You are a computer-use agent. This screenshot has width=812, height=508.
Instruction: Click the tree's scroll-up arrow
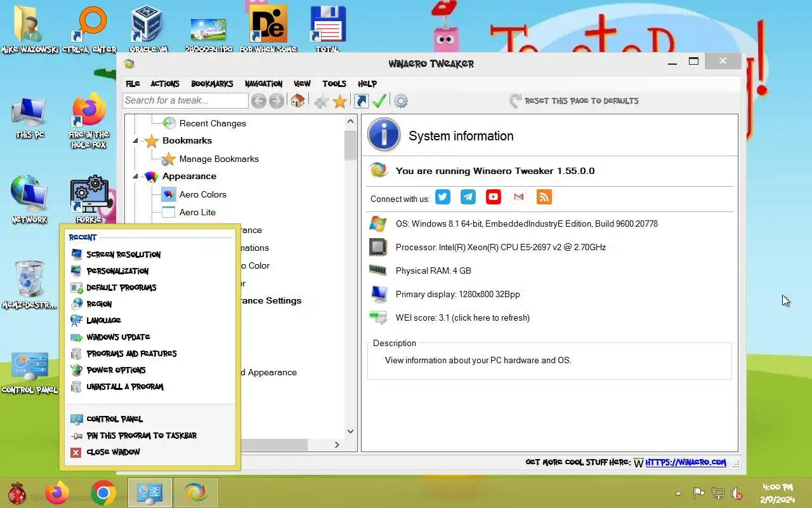pos(351,121)
